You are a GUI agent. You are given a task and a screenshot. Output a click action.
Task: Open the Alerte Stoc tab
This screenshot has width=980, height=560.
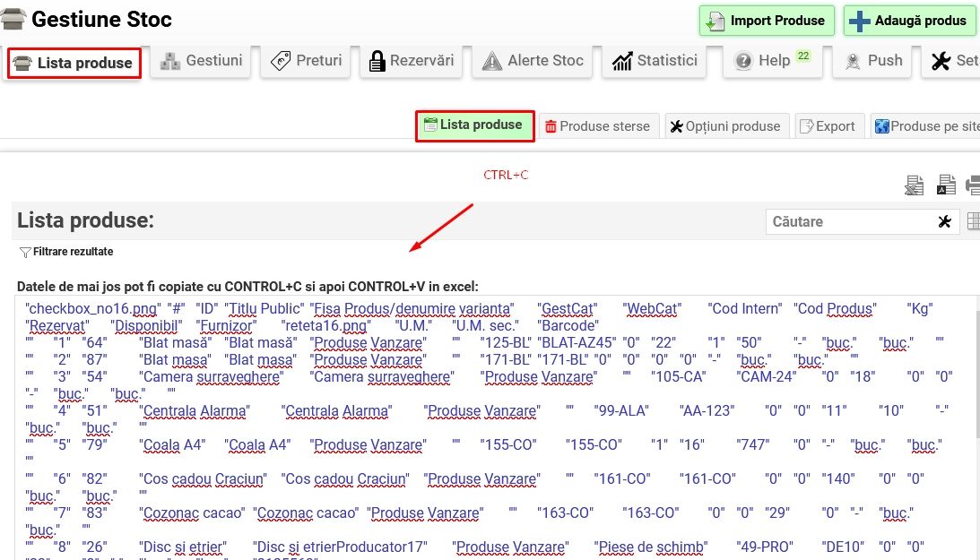pyautogui.click(x=532, y=61)
